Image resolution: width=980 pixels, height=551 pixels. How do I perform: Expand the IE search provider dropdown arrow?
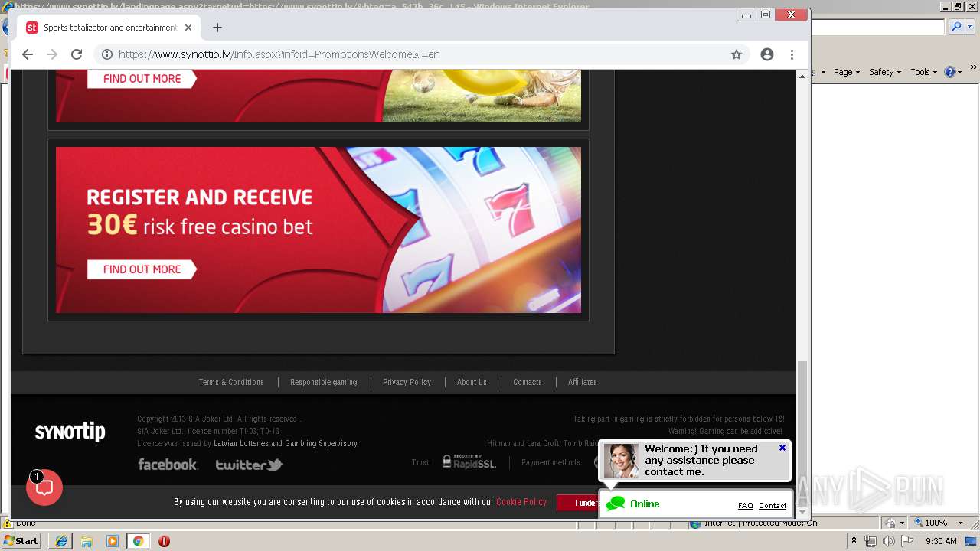click(x=969, y=27)
